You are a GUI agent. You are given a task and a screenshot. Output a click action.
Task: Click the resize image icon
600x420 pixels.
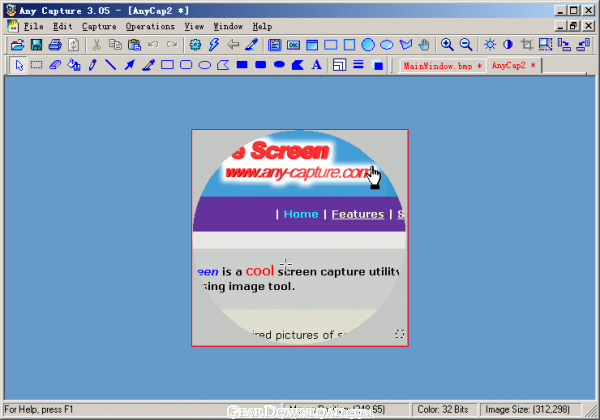(x=546, y=45)
